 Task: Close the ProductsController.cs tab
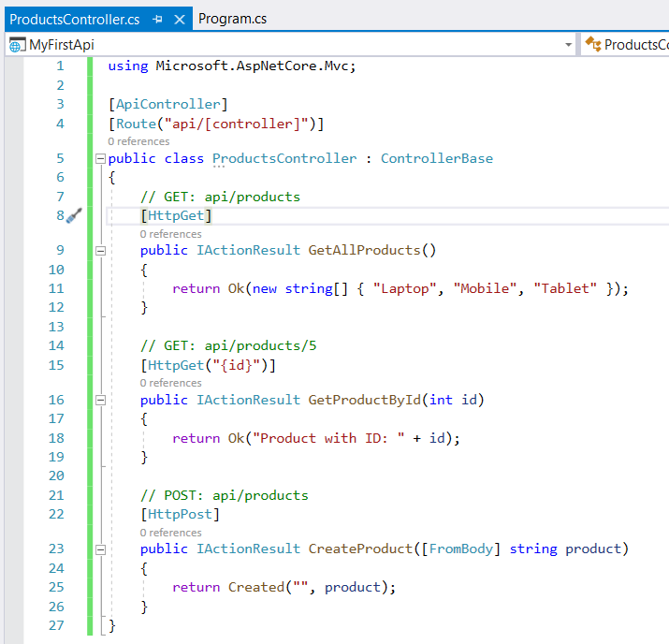(180, 20)
